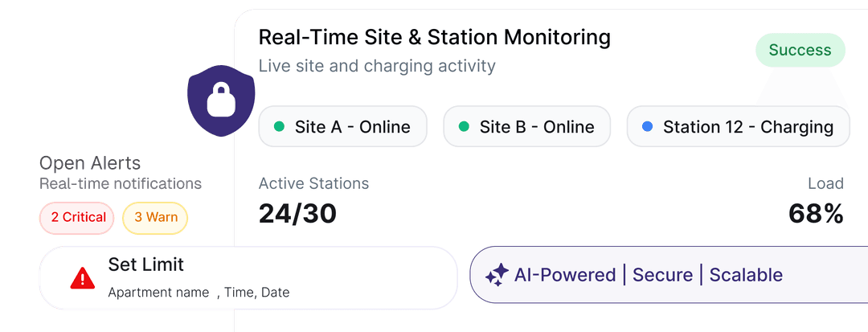868x332 pixels.
Task: Click the AI sparkle stars icon
Action: point(497,275)
